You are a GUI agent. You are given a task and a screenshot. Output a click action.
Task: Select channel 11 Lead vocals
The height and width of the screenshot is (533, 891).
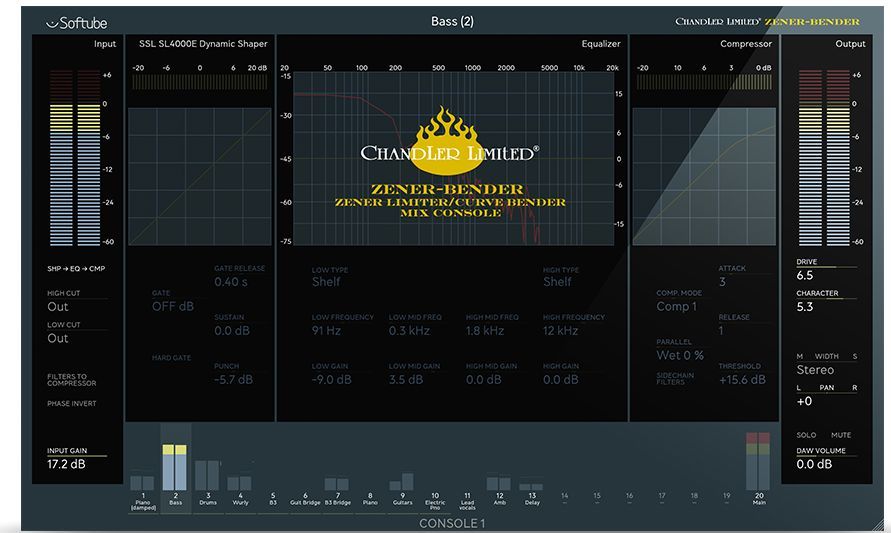click(x=467, y=501)
